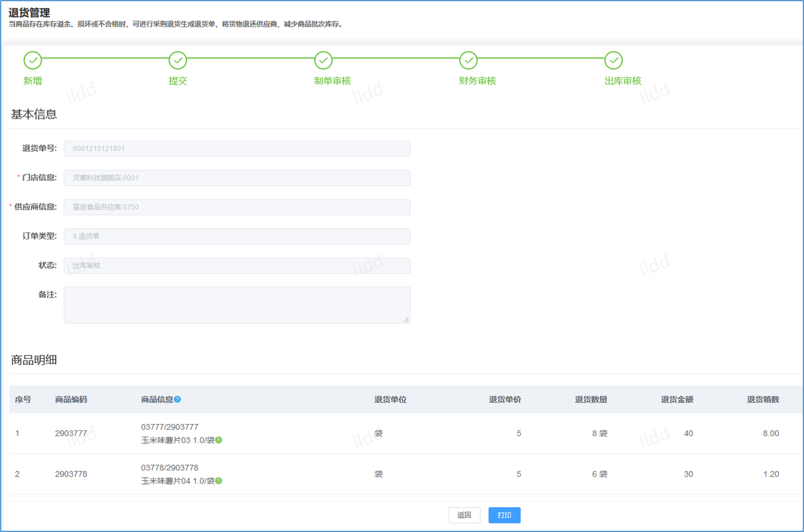The width and height of the screenshot is (804, 532).
Task: Click green info icon after 玉米味薯片03
Action: pyautogui.click(x=219, y=440)
